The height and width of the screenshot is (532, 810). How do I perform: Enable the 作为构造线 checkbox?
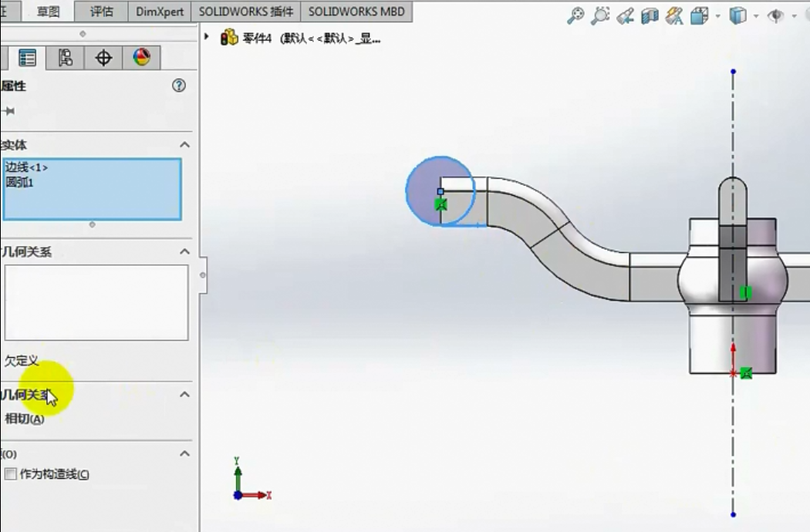tap(11, 474)
